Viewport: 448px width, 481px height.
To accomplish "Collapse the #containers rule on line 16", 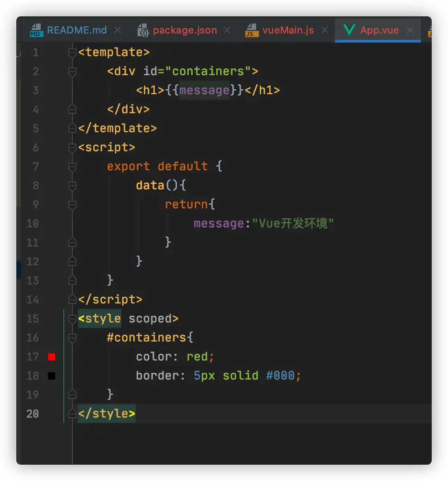I will (x=72, y=338).
